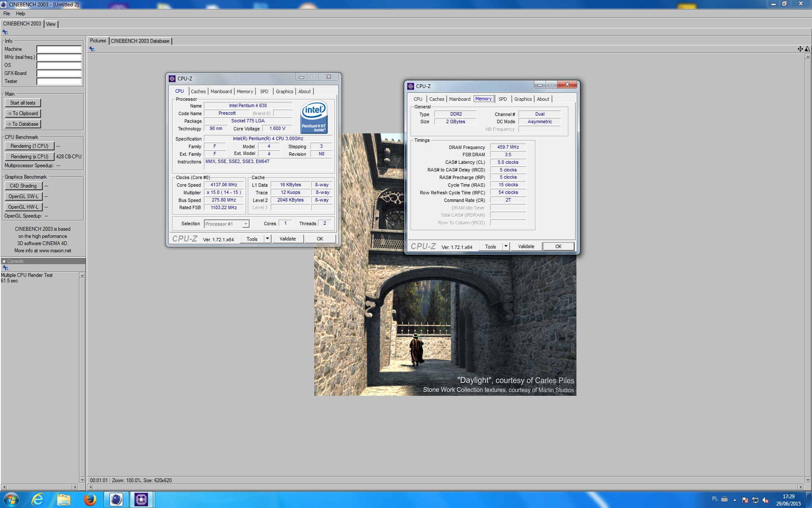Screen dimensions: 812x508
Task: Click into the MHz (real freq.) field
Action: [x=59, y=57]
